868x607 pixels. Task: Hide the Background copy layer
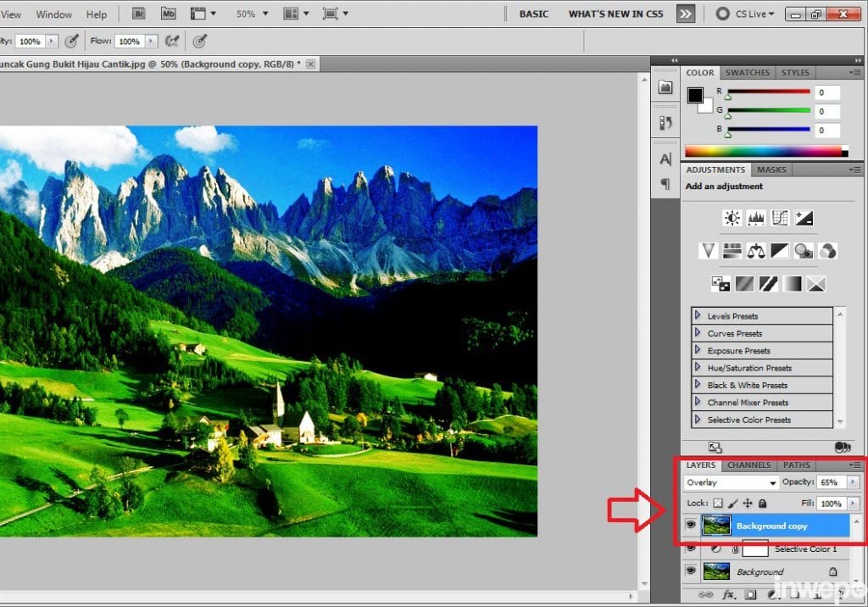(x=691, y=526)
